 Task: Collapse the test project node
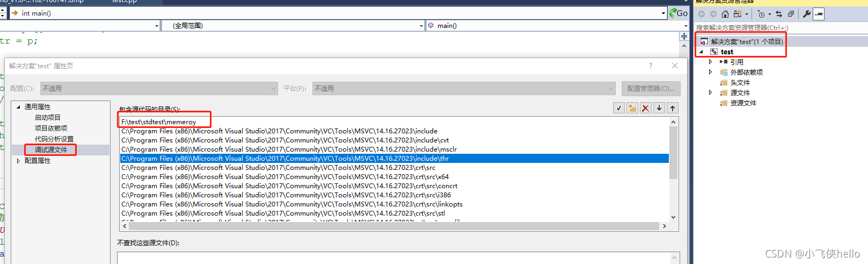(701, 52)
